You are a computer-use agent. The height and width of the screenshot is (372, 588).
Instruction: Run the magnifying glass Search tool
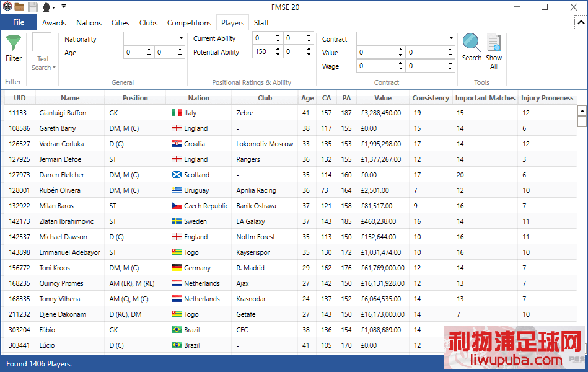click(x=472, y=47)
